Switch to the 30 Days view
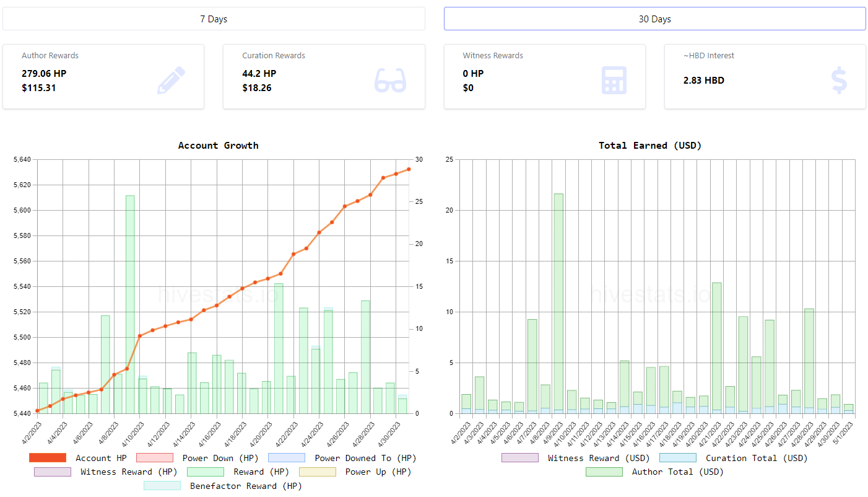The height and width of the screenshot is (497, 868). coord(655,19)
